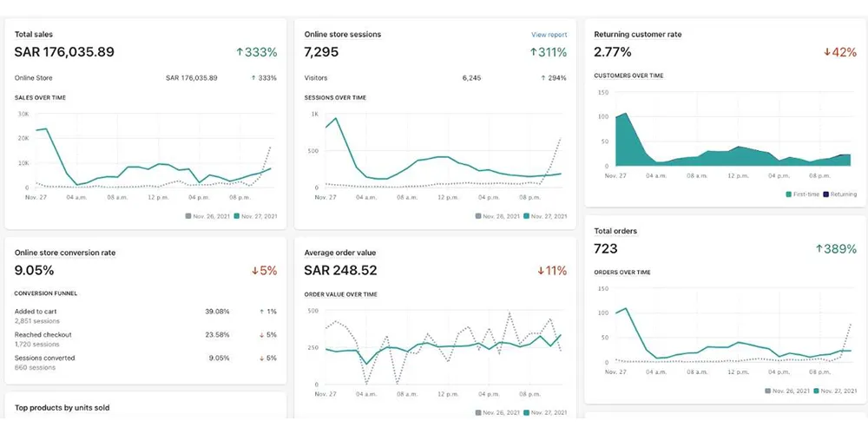Viewport: 868px width, 434px height.
Task: Click the red 42% down-arrow indicator
Action: click(827, 52)
